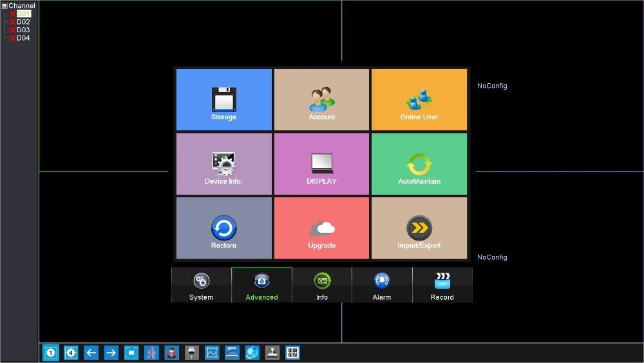The width and height of the screenshot is (644, 363).
Task: Open the DISPLAY settings tile
Action: pos(321,164)
